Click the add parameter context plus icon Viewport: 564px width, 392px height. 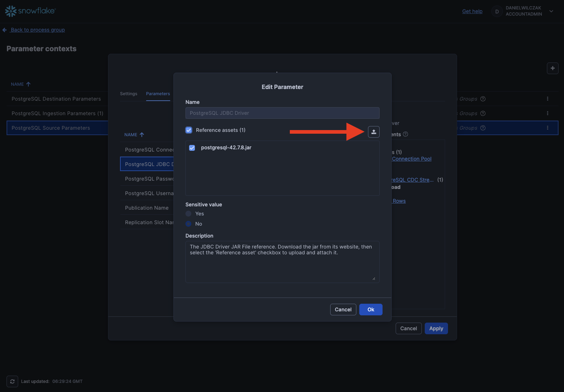point(552,68)
